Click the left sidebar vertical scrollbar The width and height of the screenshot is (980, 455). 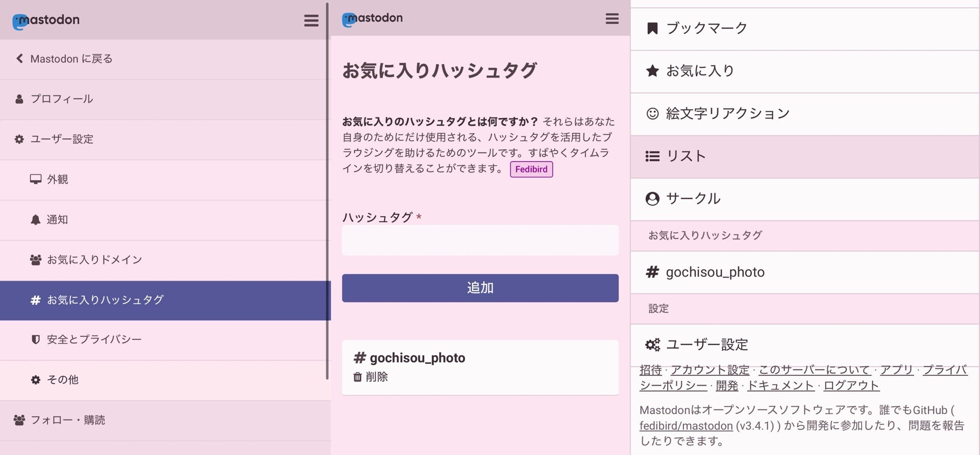[x=327, y=191]
